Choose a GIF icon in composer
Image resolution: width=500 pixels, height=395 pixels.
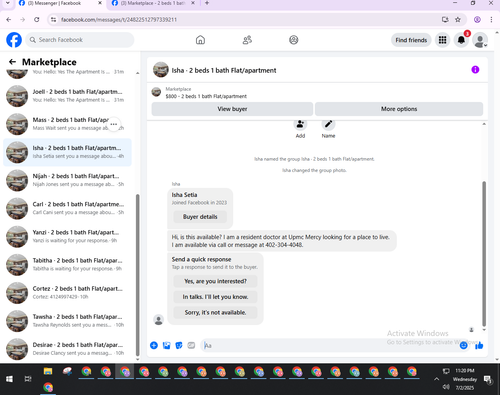[x=191, y=345]
